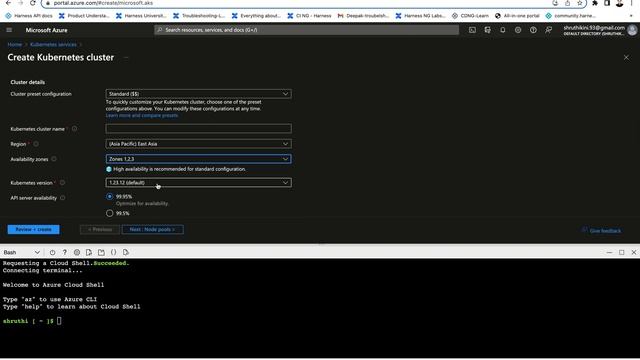The image size is (640, 360).
Task: Open the Azure feedback icon in header
Action: (x=549, y=30)
